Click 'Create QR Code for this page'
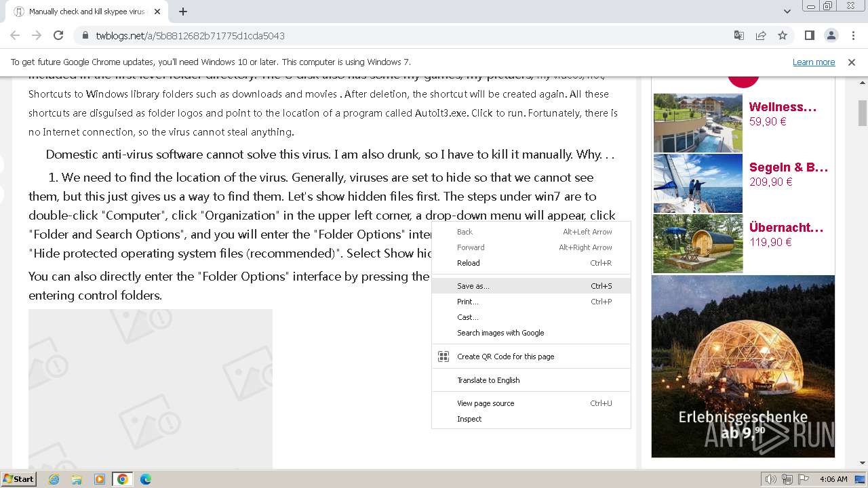868x488 pixels. click(531, 357)
